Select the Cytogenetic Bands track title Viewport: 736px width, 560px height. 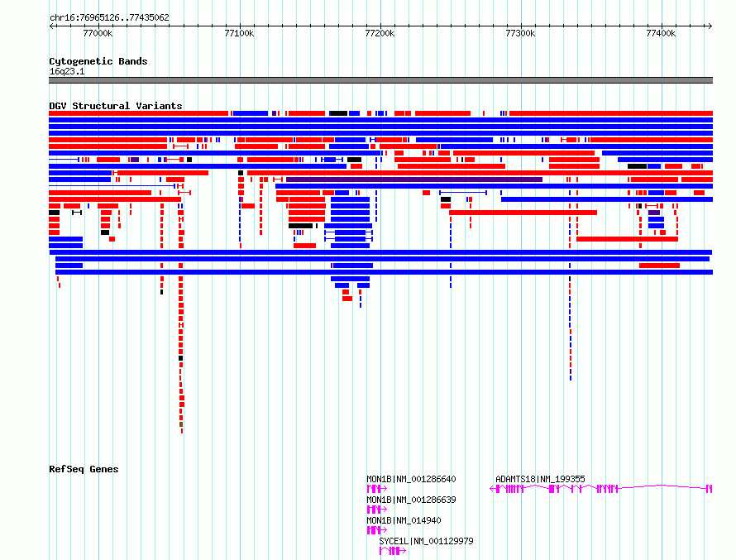[x=98, y=61]
